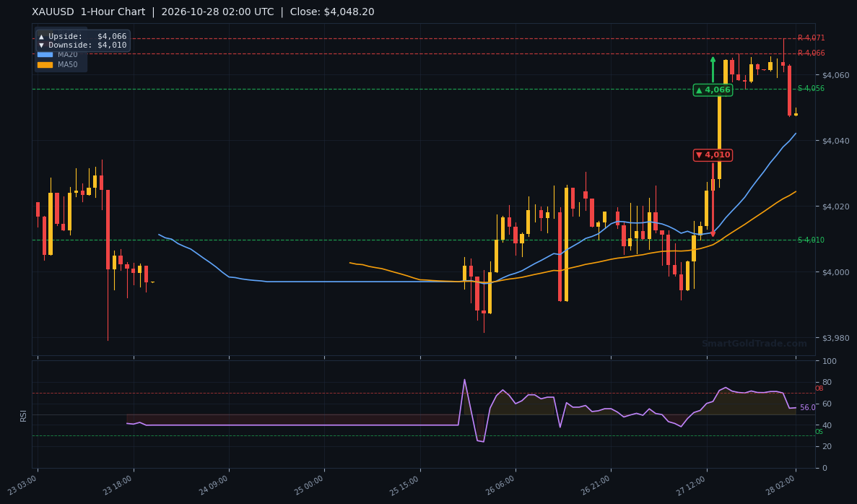
Task: Click the 'R 4,066' resistance label
Action: coord(811,53)
